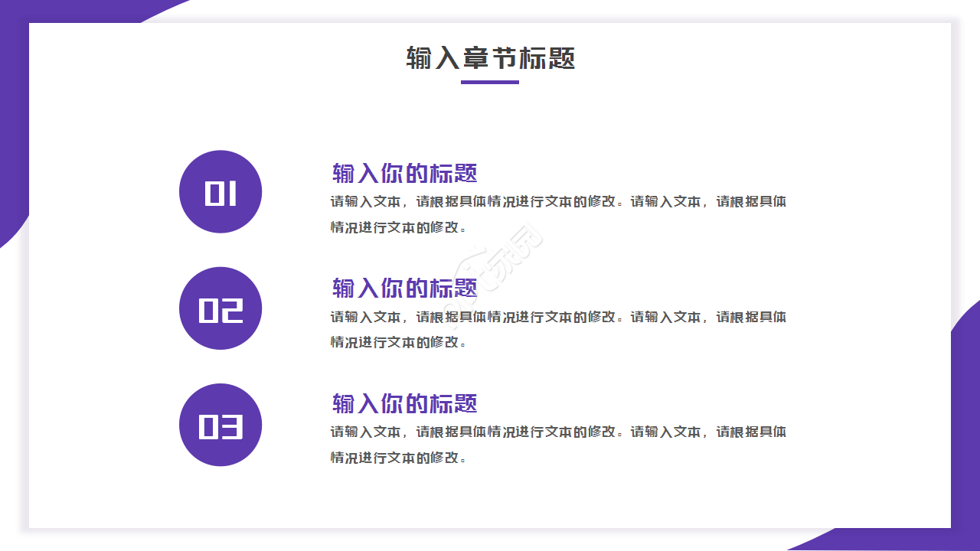Click the blank area right of the chapter title

click(x=766, y=58)
